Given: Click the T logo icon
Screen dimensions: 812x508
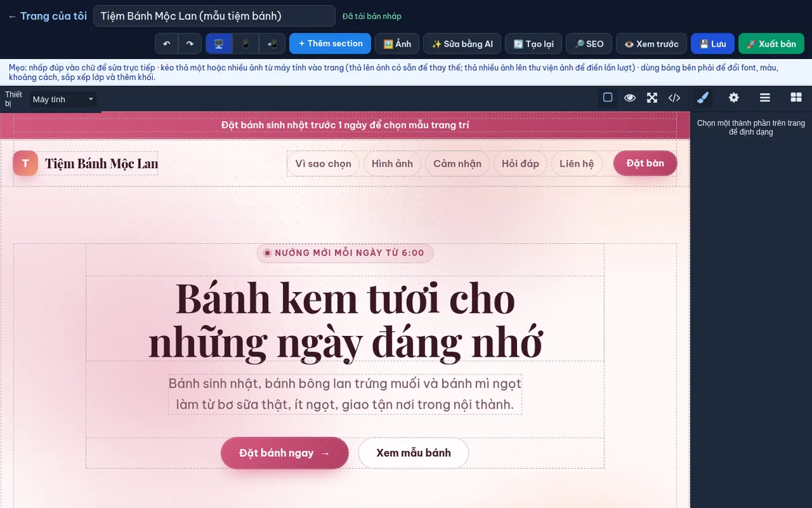Looking at the screenshot, I should 26,163.
